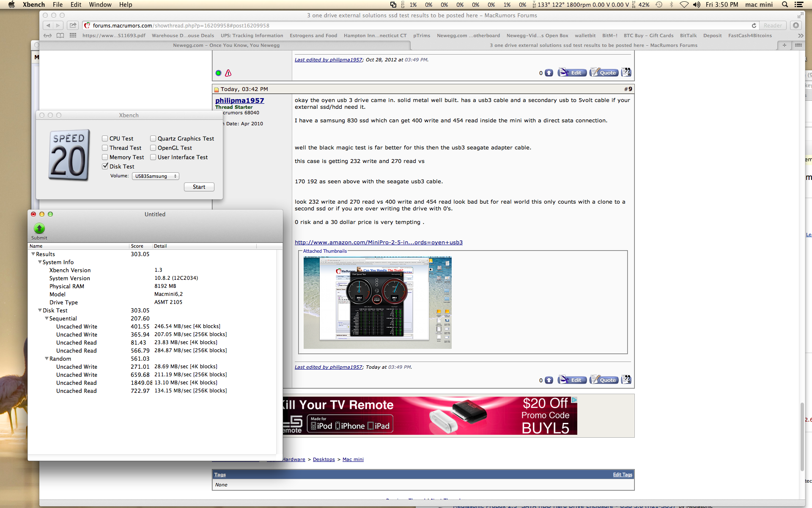The height and width of the screenshot is (508, 812).
Task: Open philipma1957 user profile link
Action: point(239,100)
